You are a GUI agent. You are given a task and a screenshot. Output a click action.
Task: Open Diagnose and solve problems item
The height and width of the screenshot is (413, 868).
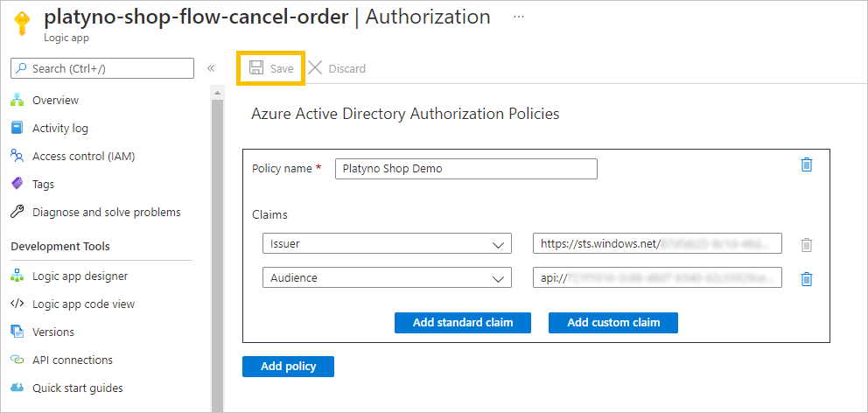106,212
